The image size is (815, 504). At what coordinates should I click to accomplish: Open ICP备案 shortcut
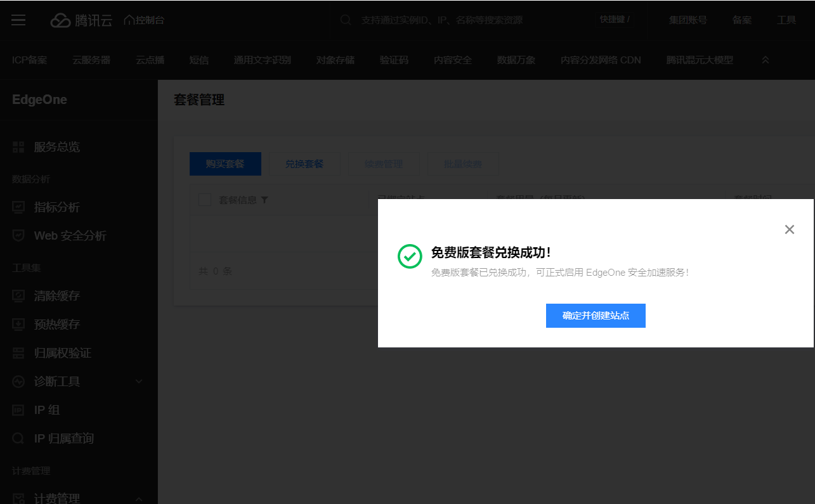(29, 60)
